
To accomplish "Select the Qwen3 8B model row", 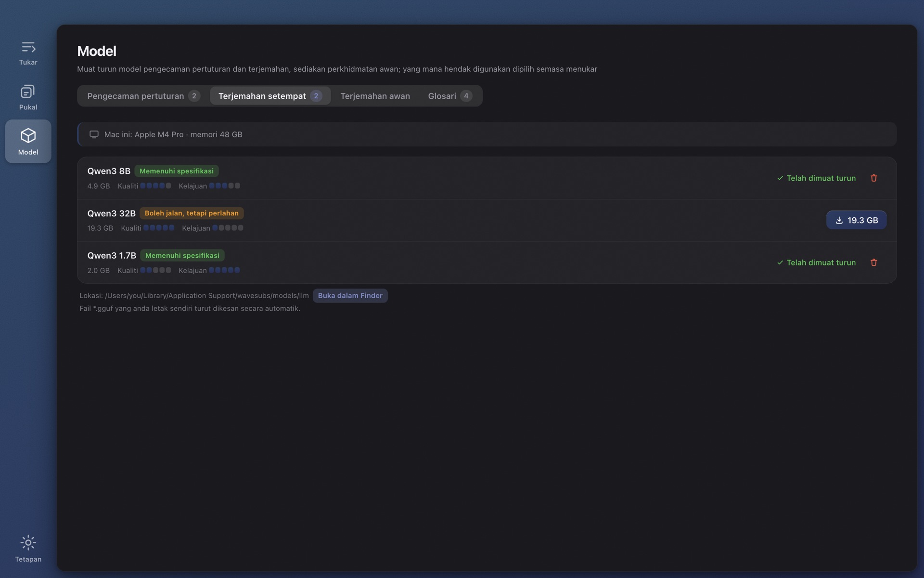I will point(487,178).
